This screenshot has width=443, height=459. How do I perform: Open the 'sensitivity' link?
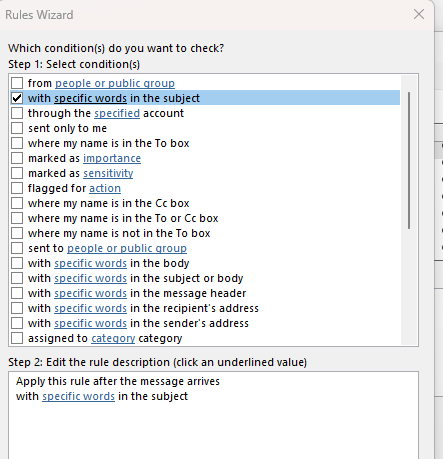click(108, 173)
